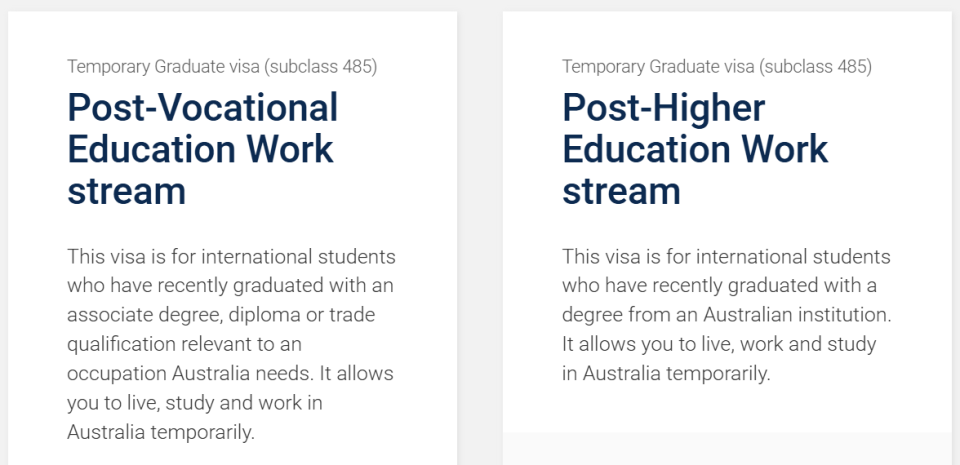Click the word "stream" in the Post-Higher heading
Image resolution: width=960 pixels, height=465 pixels.
[x=621, y=191]
